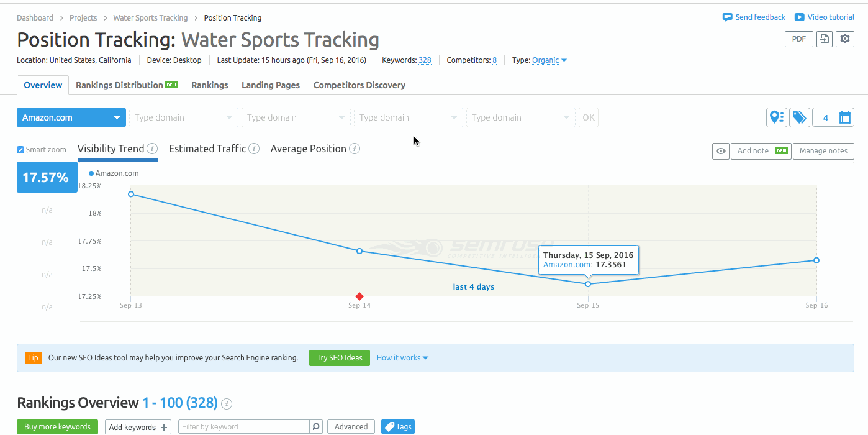Click the keyword filter search magnifier
Screen dimensions: 868x435
pos(315,426)
